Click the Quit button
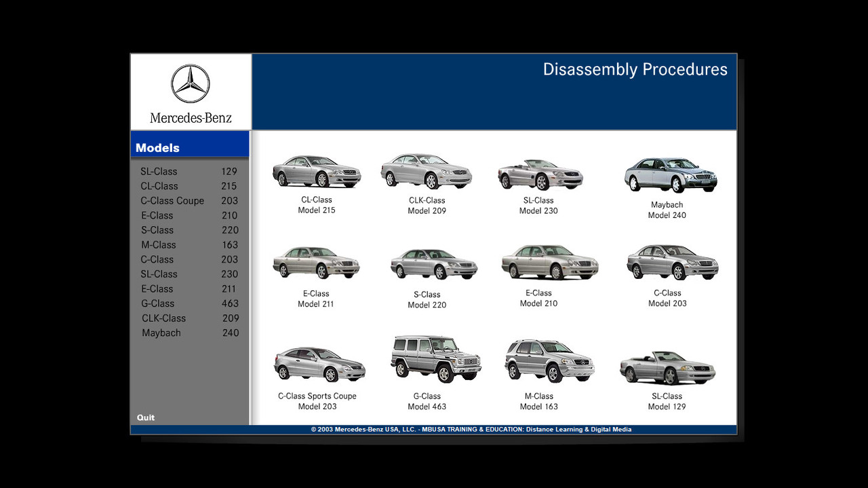 point(146,417)
